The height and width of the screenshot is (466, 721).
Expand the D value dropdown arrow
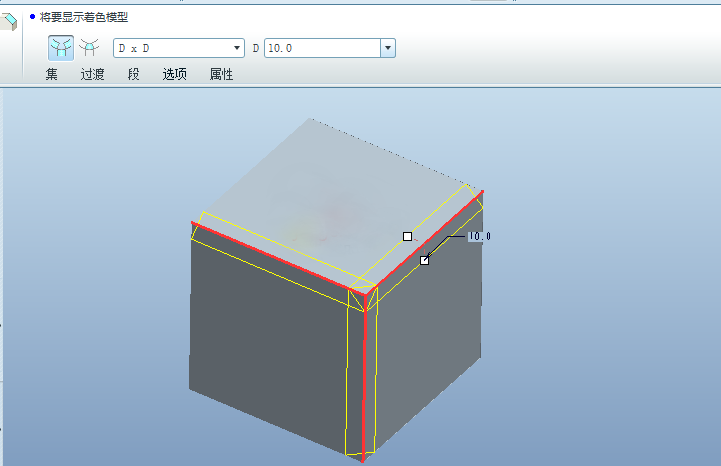pos(388,48)
